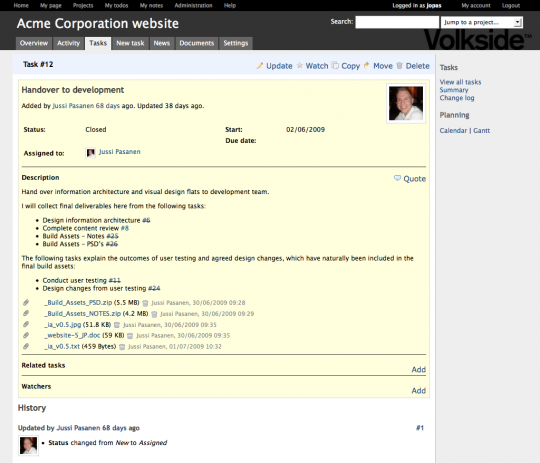Open the Jump to a project dropdown
Screen dimensions: 540x463
[482, 22]
